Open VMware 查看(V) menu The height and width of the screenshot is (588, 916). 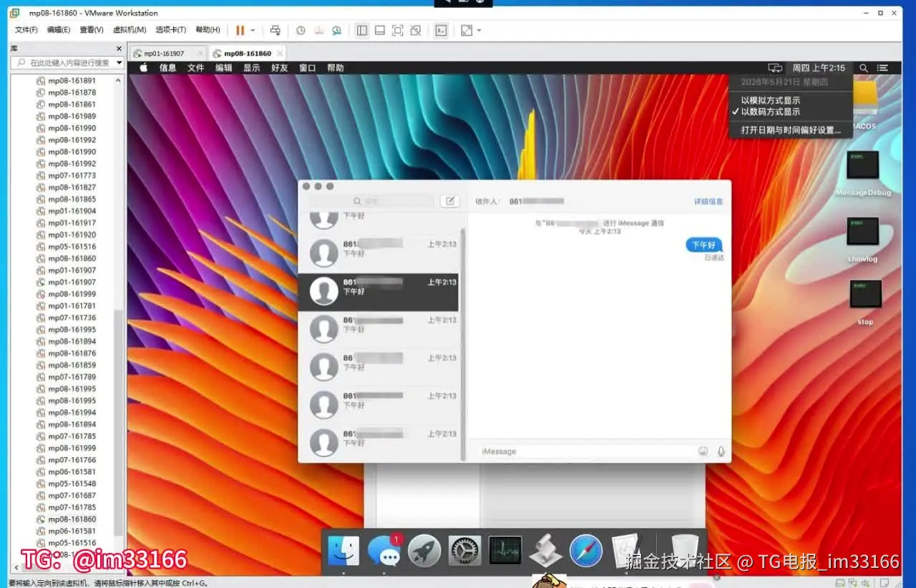point(92,30)
